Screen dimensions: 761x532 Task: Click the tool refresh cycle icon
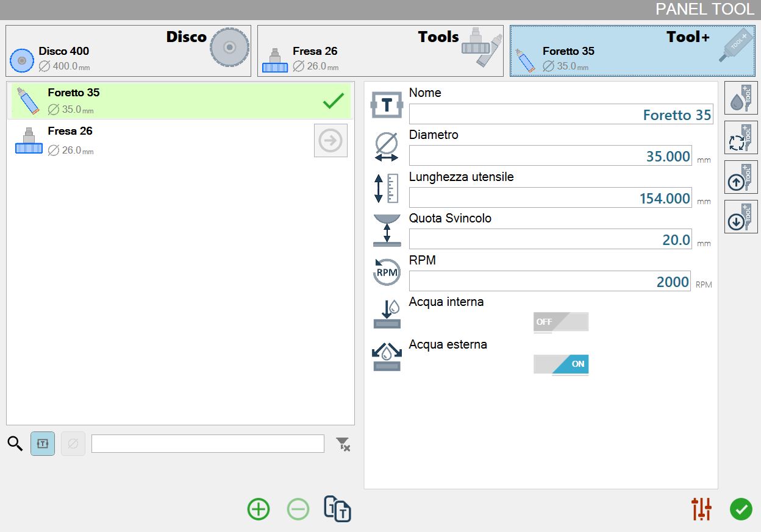[741, 138]
